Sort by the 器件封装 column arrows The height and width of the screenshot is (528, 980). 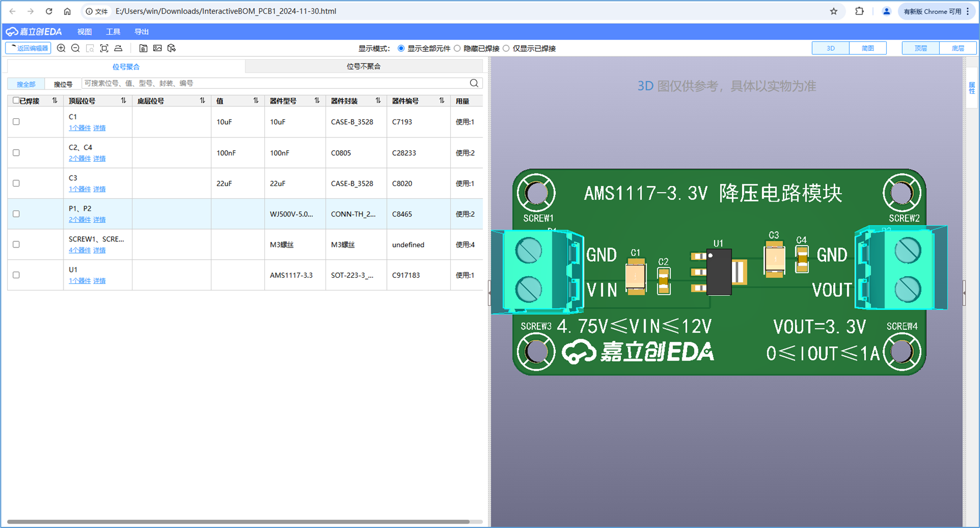tap(378, 101)
